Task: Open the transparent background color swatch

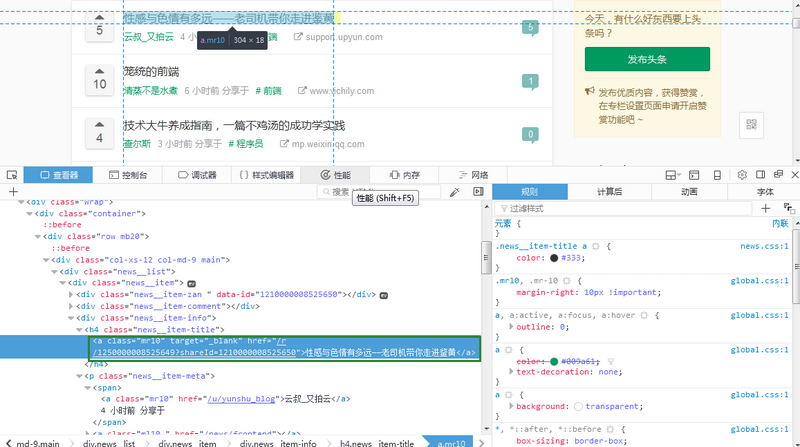Action: point(578,407)
